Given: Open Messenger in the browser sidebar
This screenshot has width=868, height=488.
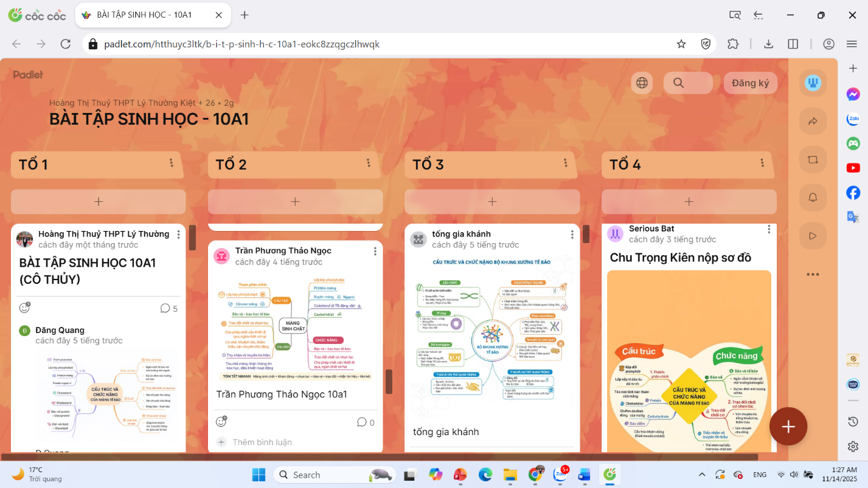Looking at the screenshot, I should point(853,95).
